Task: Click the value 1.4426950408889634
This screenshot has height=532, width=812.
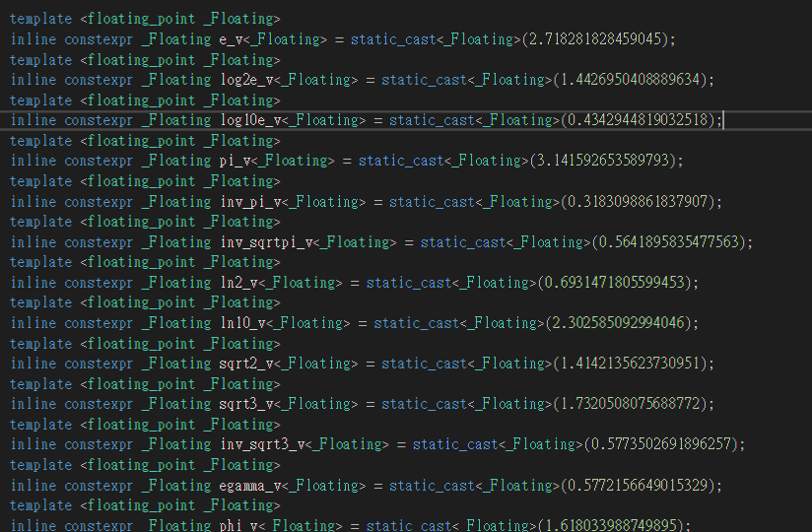Action: pyautogui.click(x=631, y=80)
